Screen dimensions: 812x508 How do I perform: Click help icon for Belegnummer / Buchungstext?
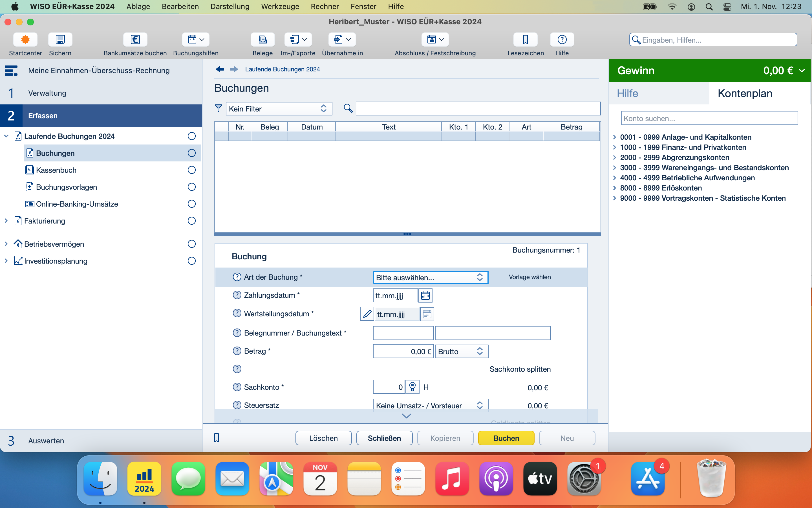pos(237,333)
